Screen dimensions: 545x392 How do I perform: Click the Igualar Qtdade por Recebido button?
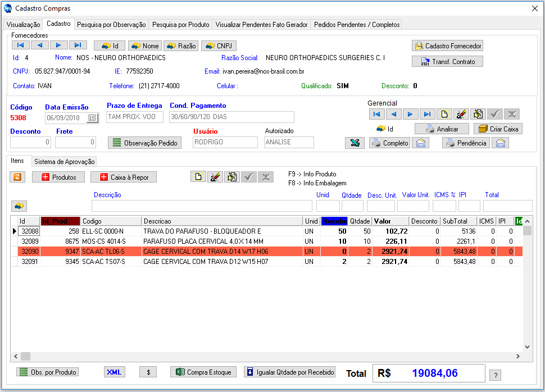290,372
